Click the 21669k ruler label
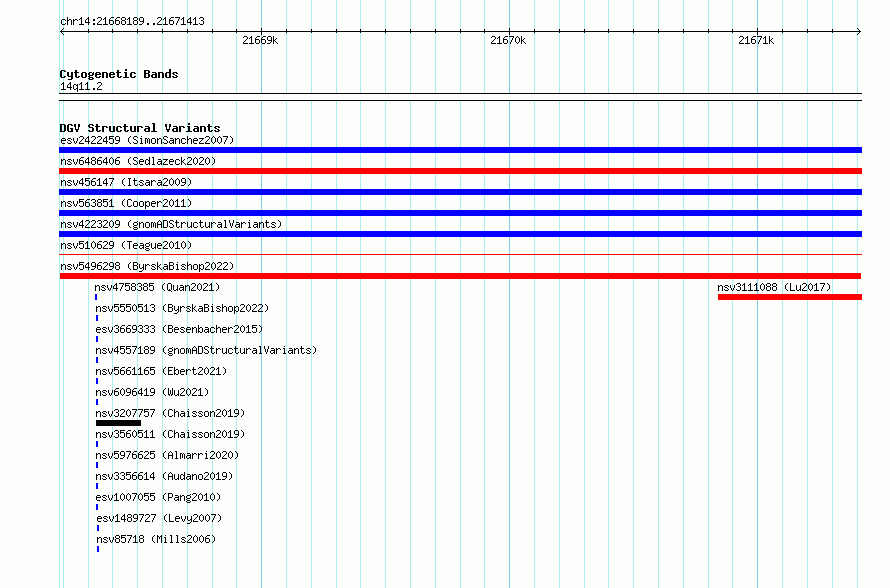This screenshot has height=588, width=890. point(260,40)
